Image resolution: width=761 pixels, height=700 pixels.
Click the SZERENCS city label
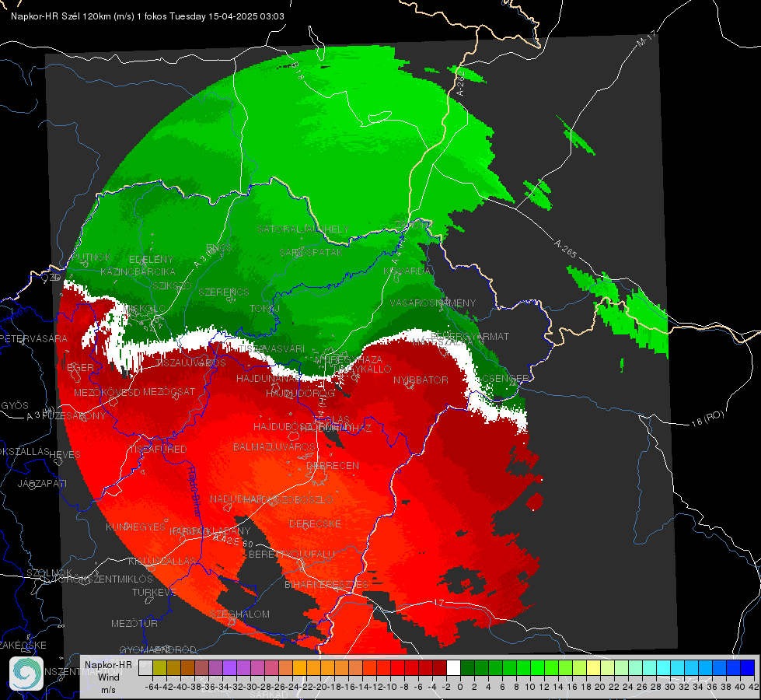(224, 292)
